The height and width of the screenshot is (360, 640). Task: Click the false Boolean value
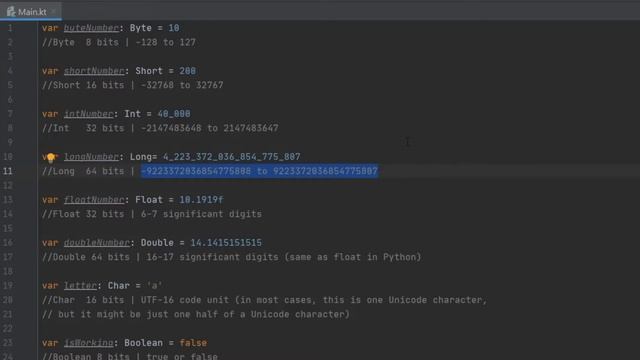tap(193, 343)
